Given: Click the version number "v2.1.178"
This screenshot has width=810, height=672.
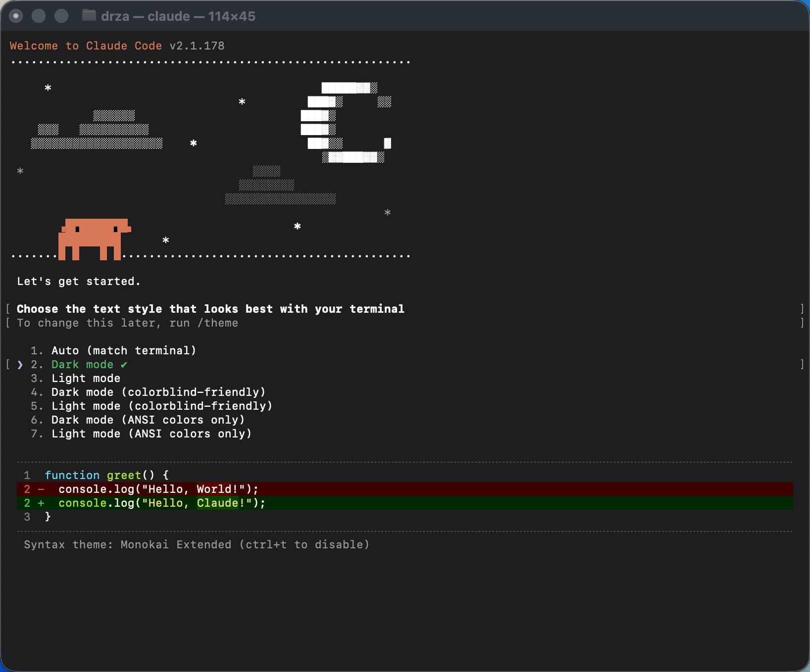Looking at the screenshot, I should pos(197,46).
